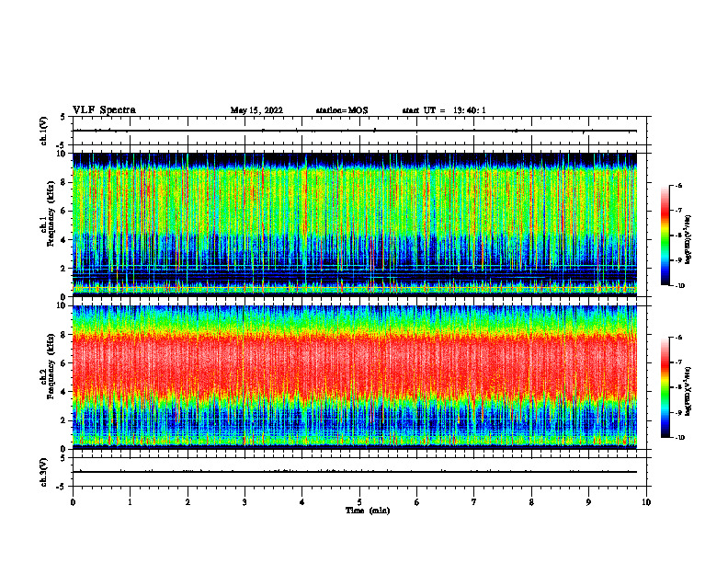Click the ch.1 spectrogram color scale bar
The height and width of the screenshot is (563, 728).
pos(665,236)
